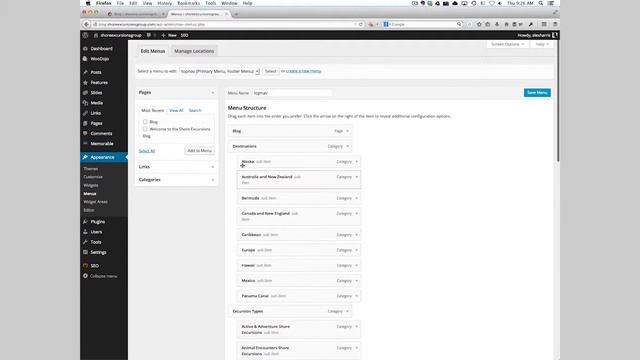Click the WordPress logo in admin bar

pyautogui.click(x=85, y=35)
